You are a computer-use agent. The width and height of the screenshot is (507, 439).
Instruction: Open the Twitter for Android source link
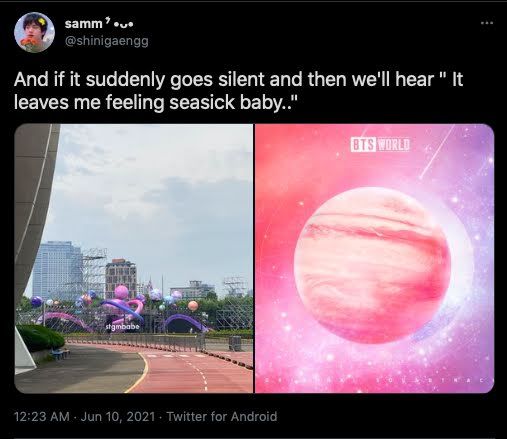tap(222, 416)
